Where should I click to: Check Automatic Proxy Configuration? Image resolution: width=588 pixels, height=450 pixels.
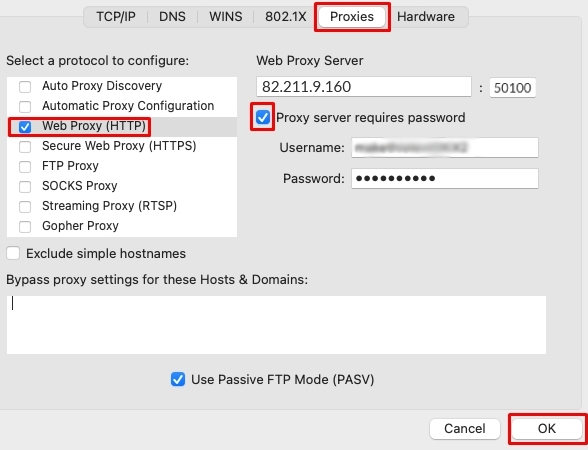click(25, 106)
